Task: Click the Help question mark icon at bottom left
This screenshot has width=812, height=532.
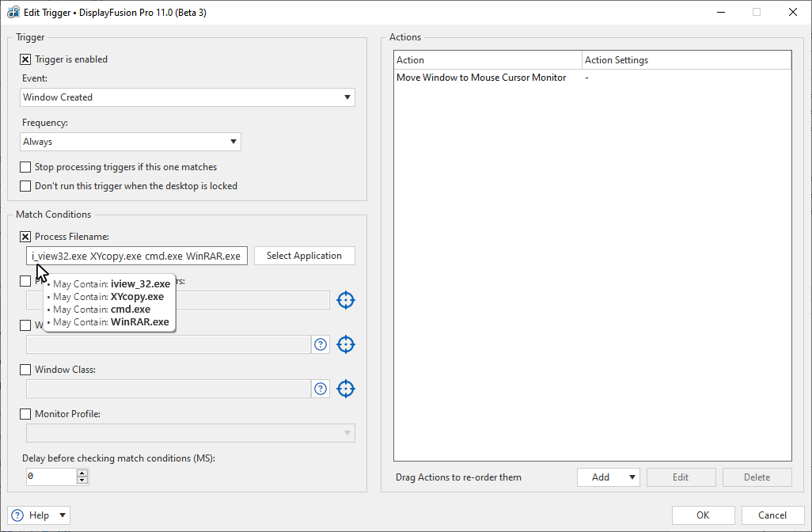Action: tap(17, 515)
